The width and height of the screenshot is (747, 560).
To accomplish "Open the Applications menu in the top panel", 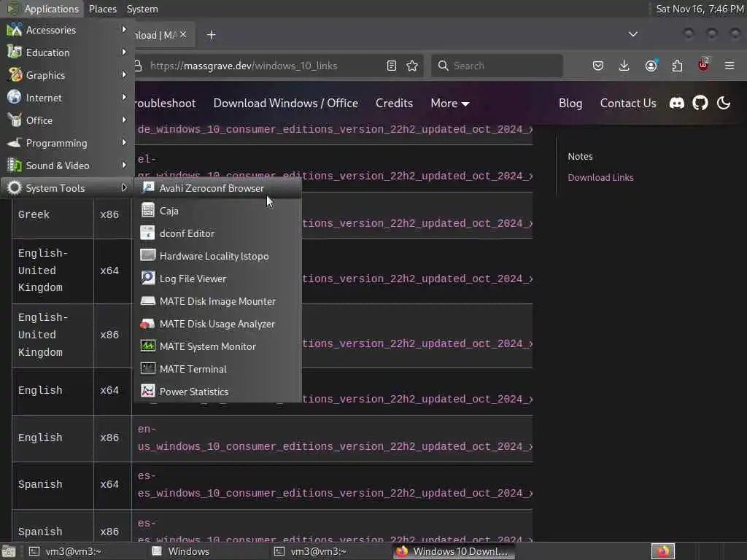I will [x=43, y=9].
